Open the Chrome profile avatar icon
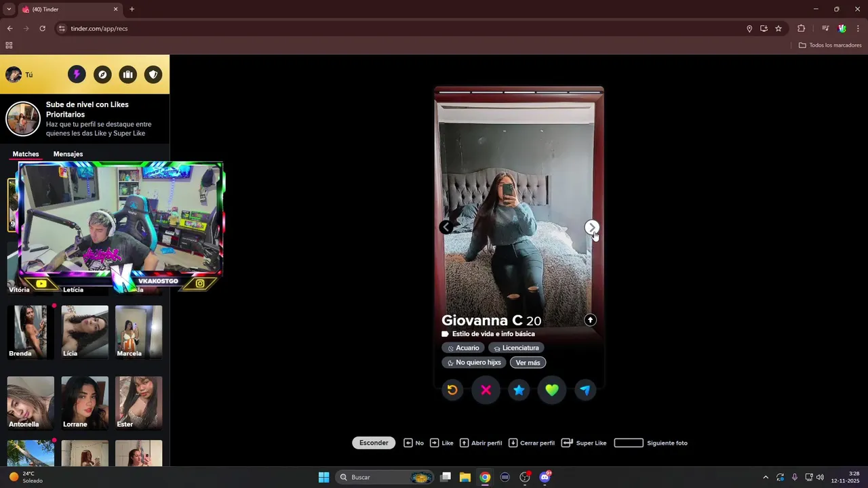 pyautogui.click(x=842, y=28)
